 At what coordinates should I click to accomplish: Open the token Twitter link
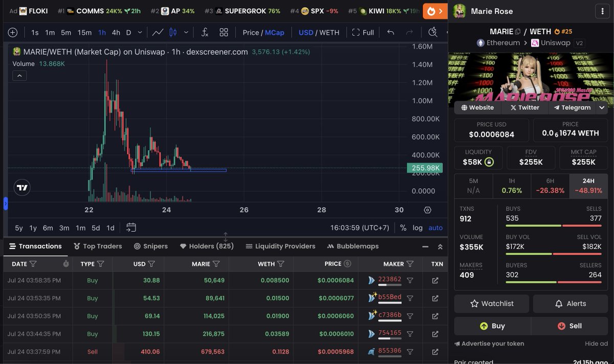[524, 107]
